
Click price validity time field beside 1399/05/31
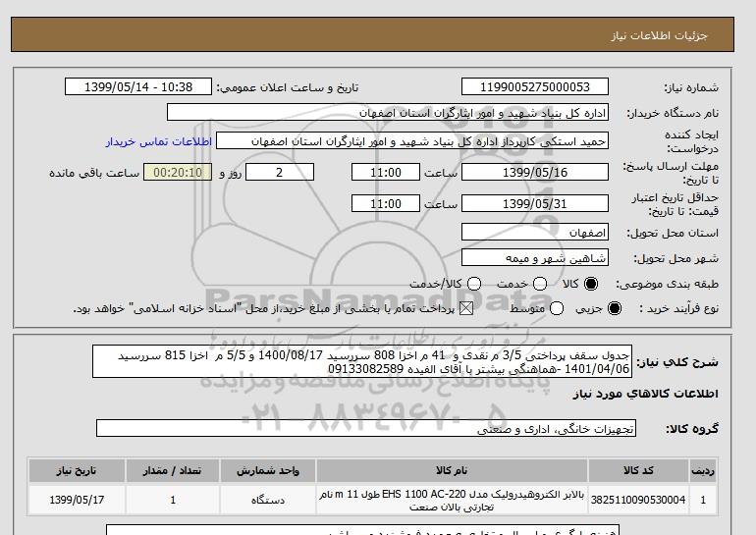click(x=386, y=203)
